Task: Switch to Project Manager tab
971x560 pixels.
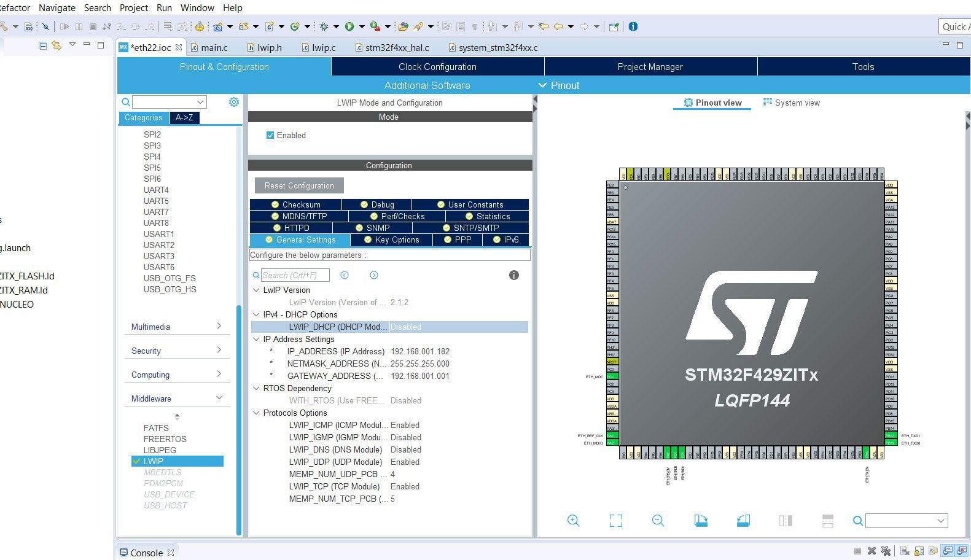Action: (650, 66)
